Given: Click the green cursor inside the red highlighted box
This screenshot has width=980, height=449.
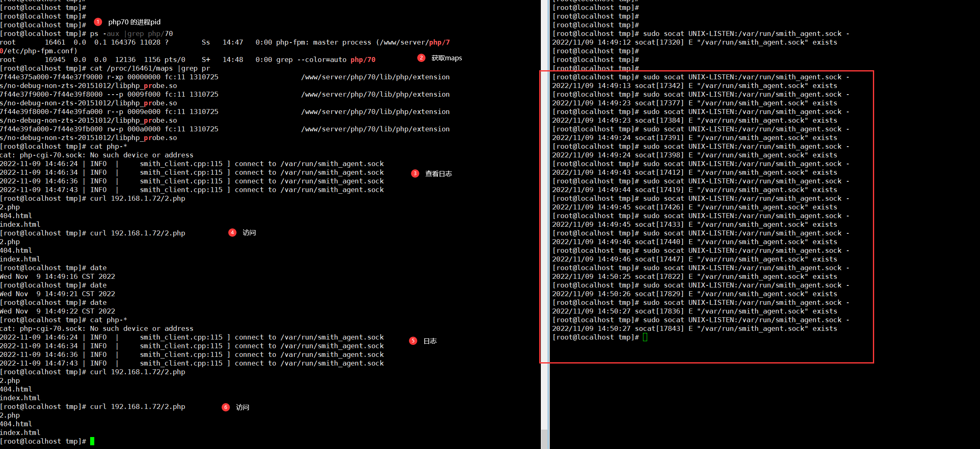Looking at the screenshot, I should [645, 337].
